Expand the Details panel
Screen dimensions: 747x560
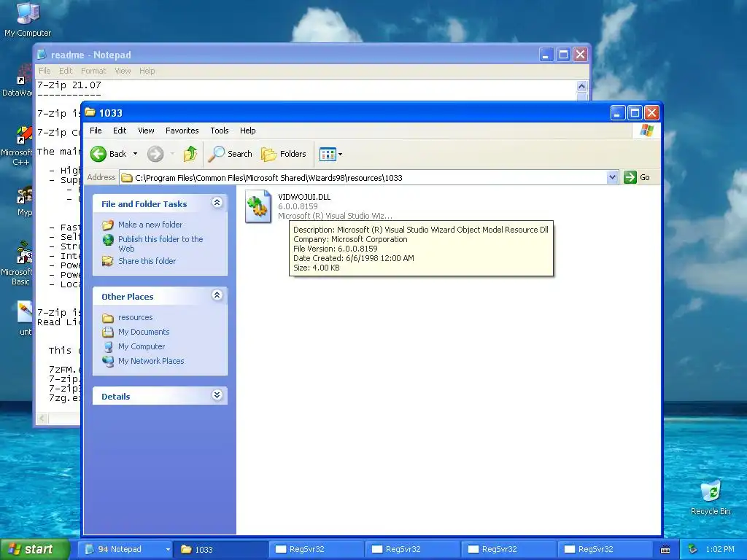coord(217,395)
